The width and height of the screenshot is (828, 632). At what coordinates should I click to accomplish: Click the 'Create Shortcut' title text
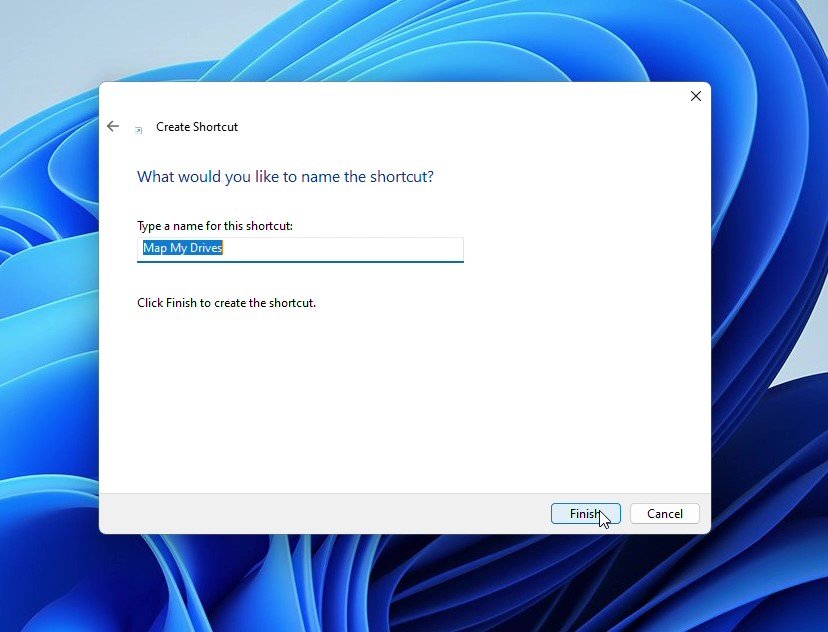click(x=196, y=127)
